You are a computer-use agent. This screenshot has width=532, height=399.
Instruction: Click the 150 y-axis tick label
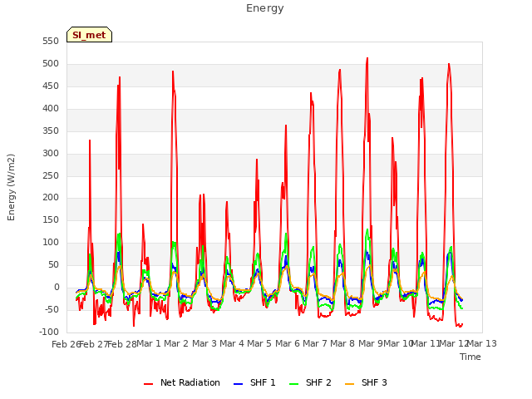[x=51, y=219]
